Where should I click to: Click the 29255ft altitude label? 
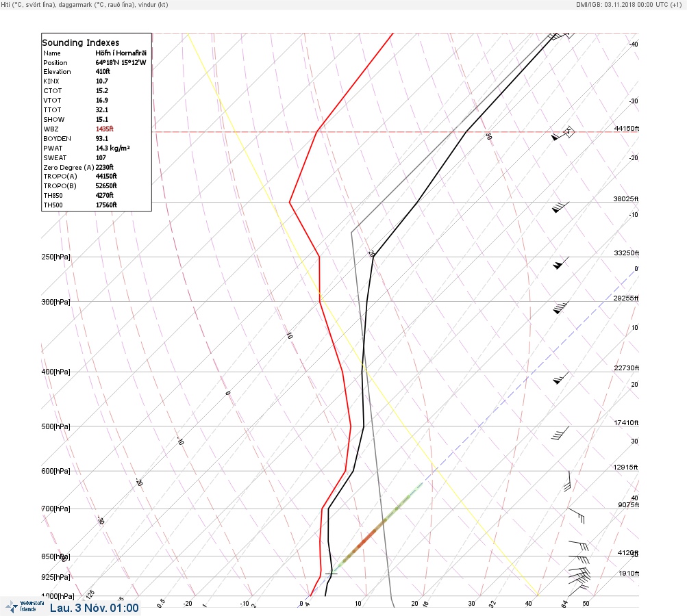pyautogui.click(x=625, y=298)
